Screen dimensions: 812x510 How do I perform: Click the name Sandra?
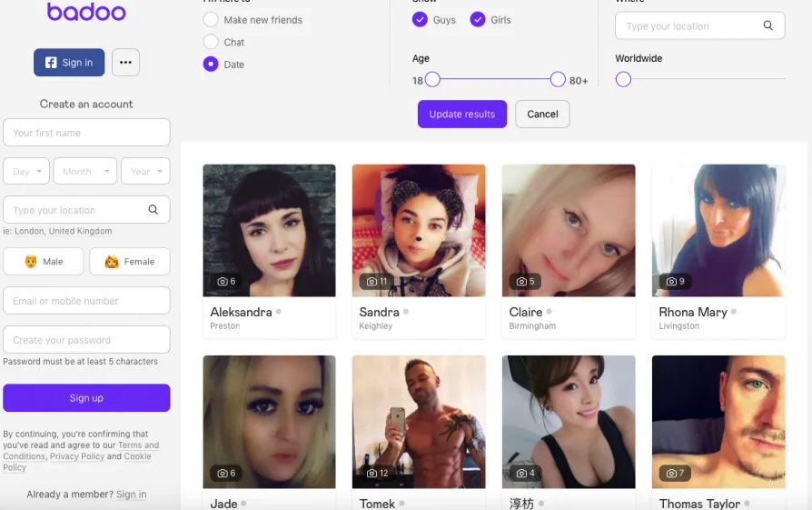[379, 312]
